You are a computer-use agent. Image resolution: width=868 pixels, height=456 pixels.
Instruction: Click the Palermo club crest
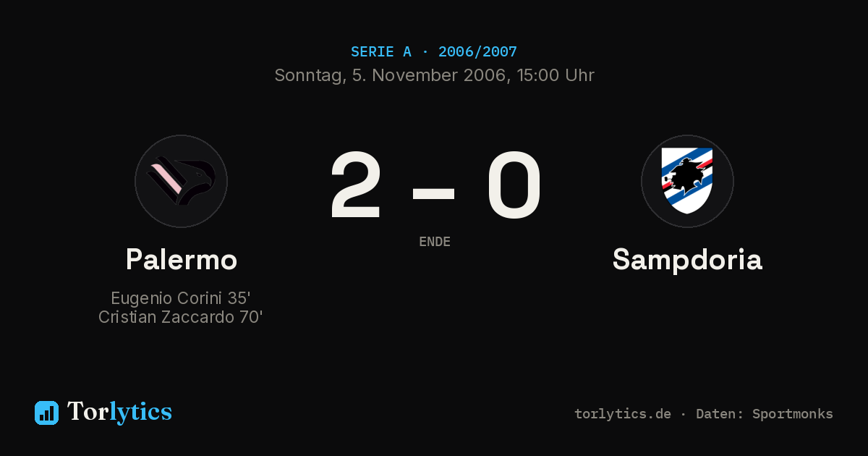click(x=181, y=181)
